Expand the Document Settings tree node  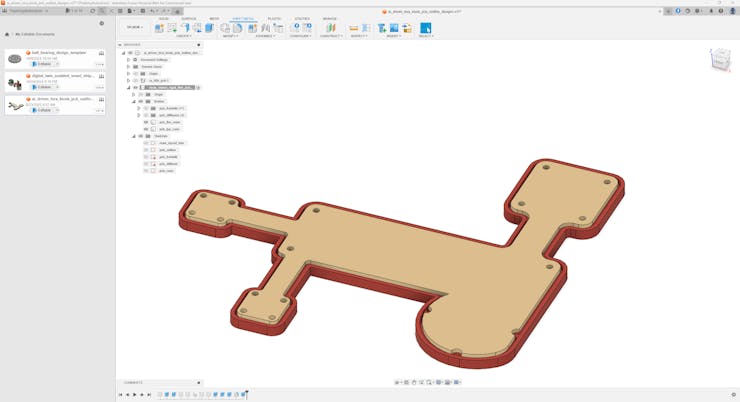pyautogui.click(x=128, y=59)
